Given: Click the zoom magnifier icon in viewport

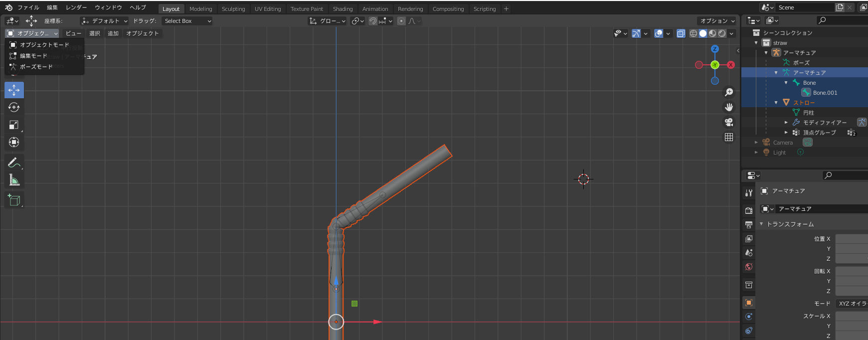Looking at the screenshot, I should pyautogui.click(x=729, y=92).
